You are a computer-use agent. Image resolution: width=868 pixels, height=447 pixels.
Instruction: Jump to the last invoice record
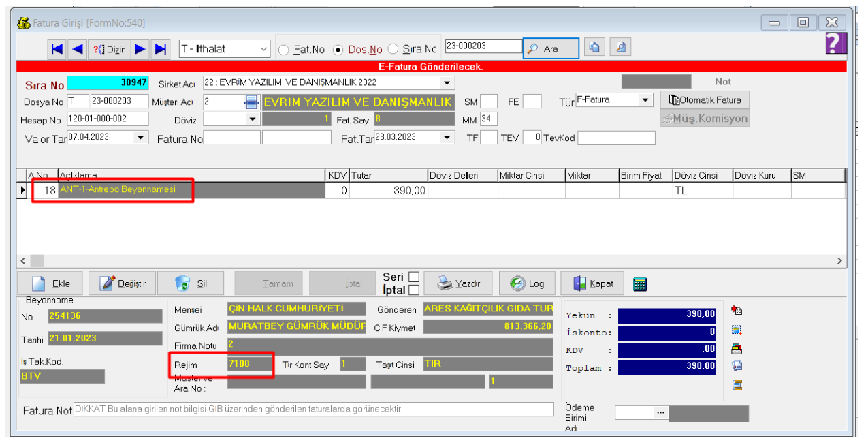click(160, 49)
